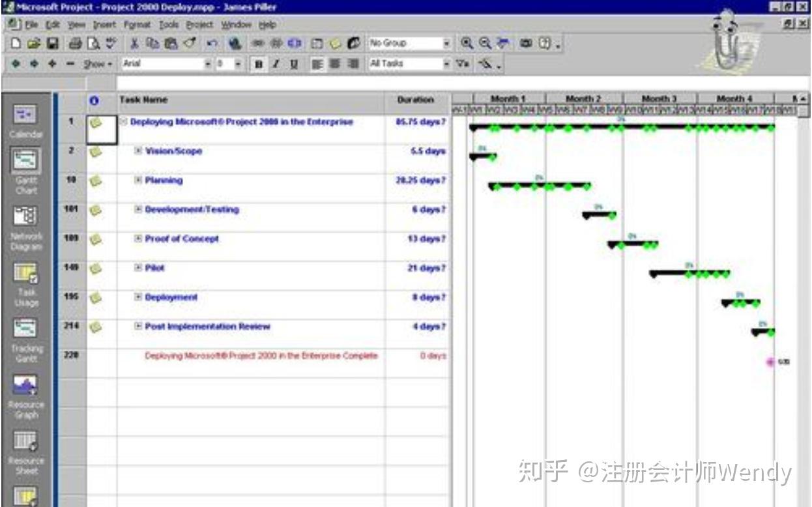Activate the Format Painter

(190, 43)
